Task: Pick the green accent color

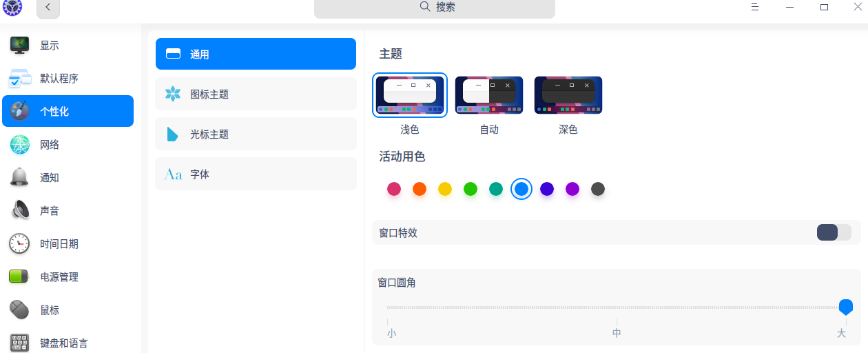Action: pyautogui.click(x=471, y=189)
